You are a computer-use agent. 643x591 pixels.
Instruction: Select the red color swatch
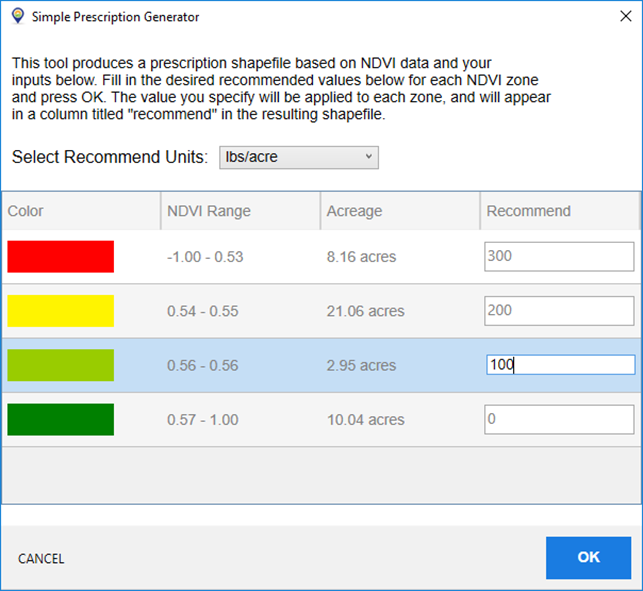click(60, 257)
